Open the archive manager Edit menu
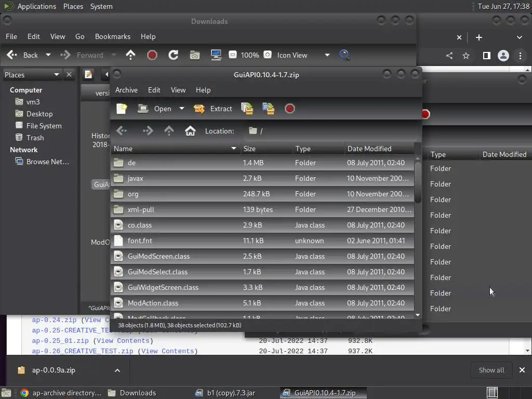This screenshot has height=399, width=532. [154, 90]
